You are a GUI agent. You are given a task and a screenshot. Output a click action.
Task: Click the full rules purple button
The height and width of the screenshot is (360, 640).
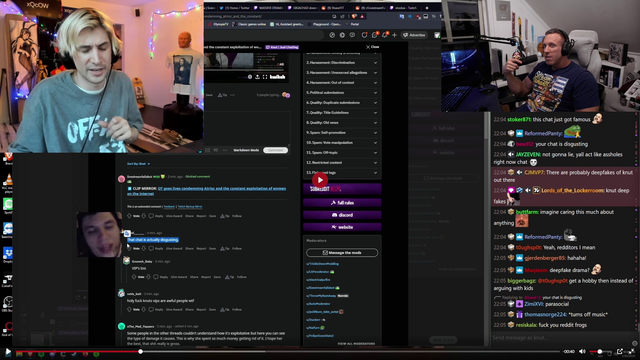tap(342, 203)
